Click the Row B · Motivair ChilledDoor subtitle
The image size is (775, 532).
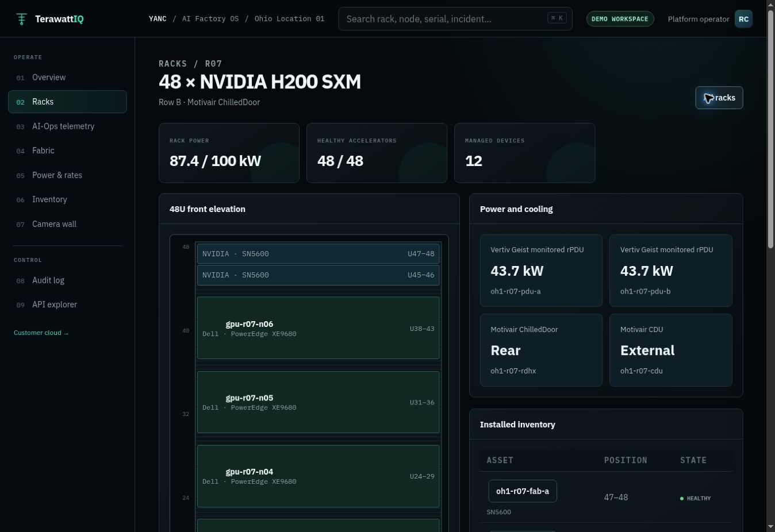pyautogui.click(x=209, y=102)
